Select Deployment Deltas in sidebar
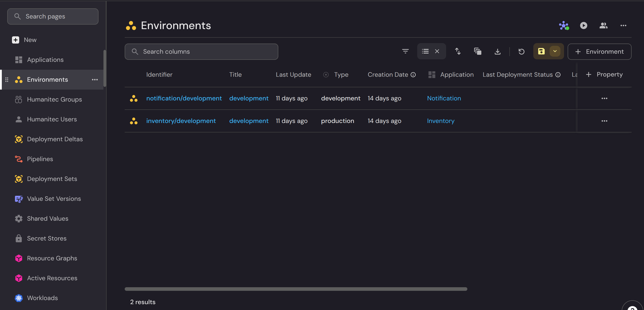Viewport: 644px width, 310px height. pyautogui.click(x=55, y=139)
